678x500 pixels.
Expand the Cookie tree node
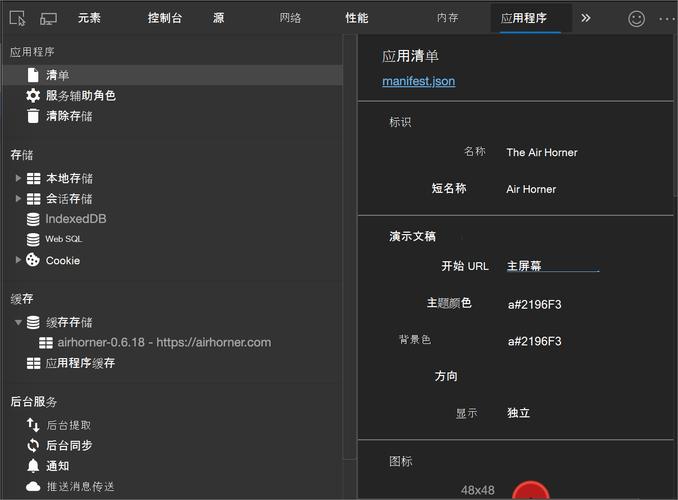tap(18, 260)
